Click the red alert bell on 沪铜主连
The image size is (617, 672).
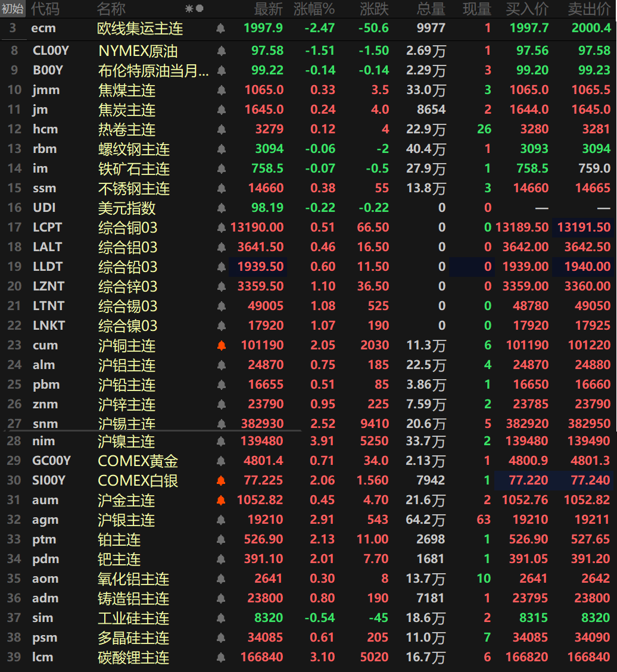click(222, 346)
